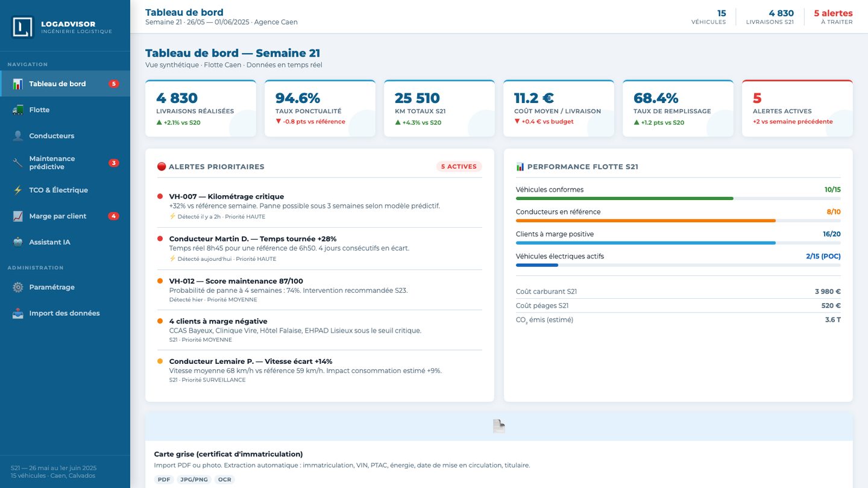Click the Coût moyen / livraison card
Viewport: 868px width, 488px height.
tap(559, 108)
